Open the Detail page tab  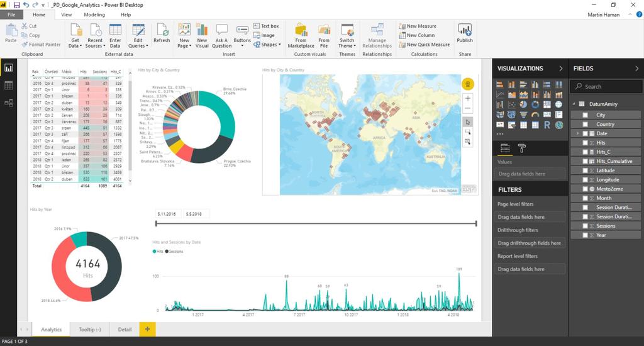point(125,330)
